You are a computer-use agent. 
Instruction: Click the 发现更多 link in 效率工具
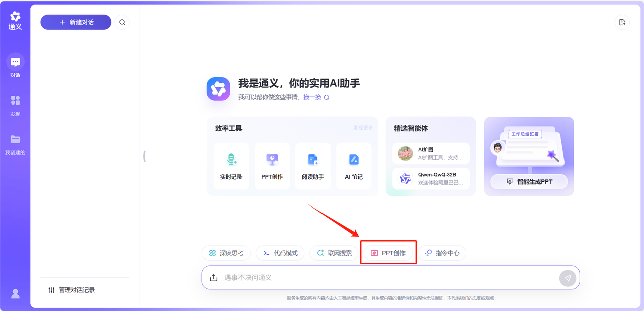[363, 128]
